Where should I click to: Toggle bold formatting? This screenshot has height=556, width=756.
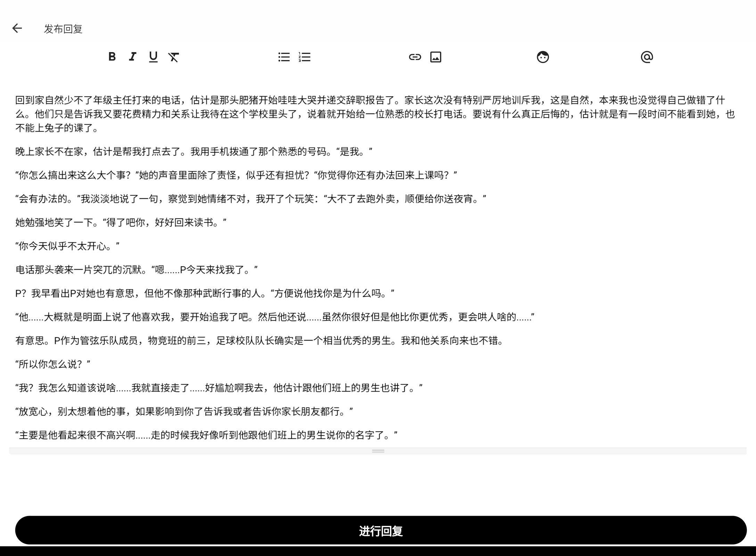pyautogui.click(x=112, y=57)
